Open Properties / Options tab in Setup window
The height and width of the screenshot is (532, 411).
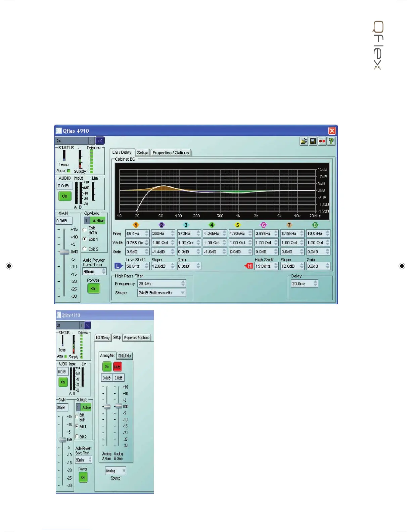137,338
